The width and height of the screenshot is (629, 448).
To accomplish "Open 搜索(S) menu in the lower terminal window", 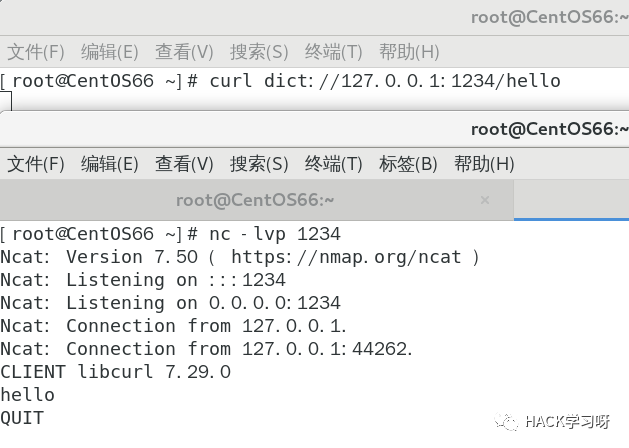I will [x=259, y=163].
